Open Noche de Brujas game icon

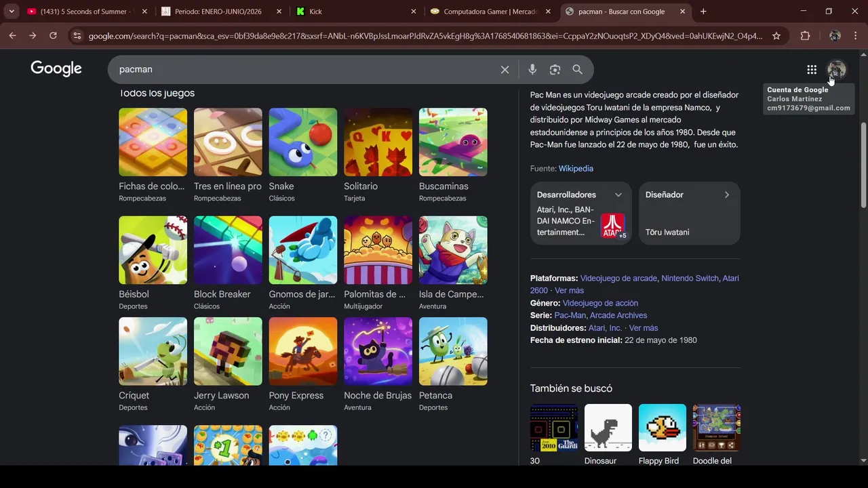pyautogui.click(x=378, y=351)
